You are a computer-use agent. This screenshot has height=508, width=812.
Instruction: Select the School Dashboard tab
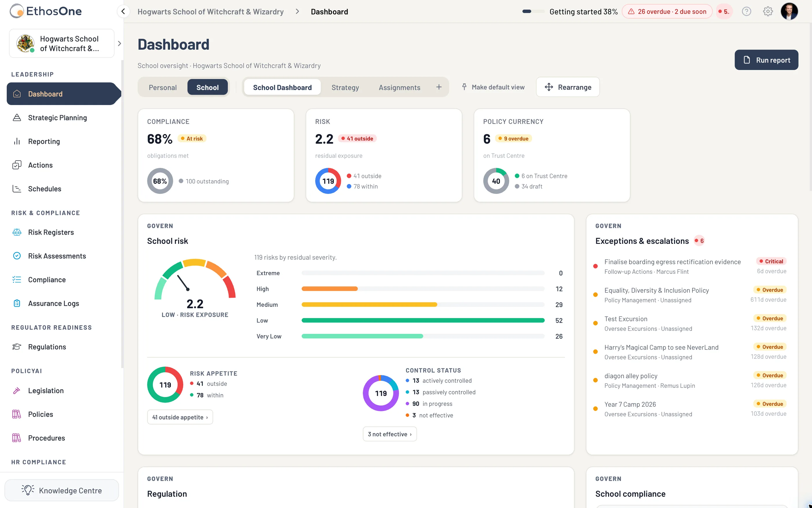(282, 87)
